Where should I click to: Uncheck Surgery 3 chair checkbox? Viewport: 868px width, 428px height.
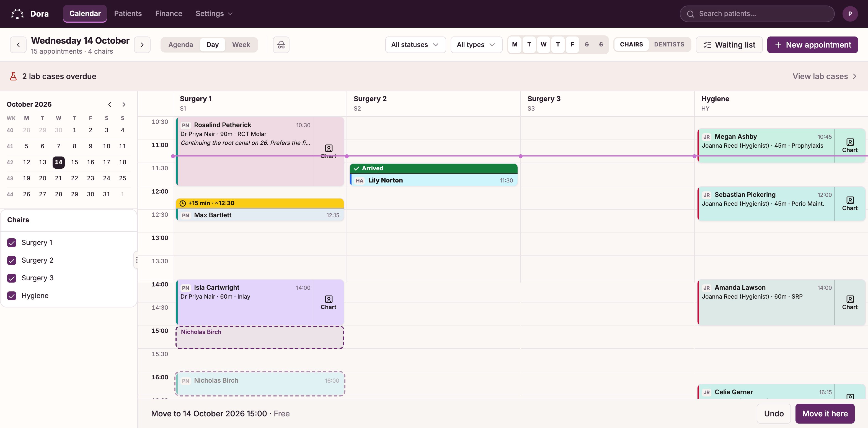[12, 278]
